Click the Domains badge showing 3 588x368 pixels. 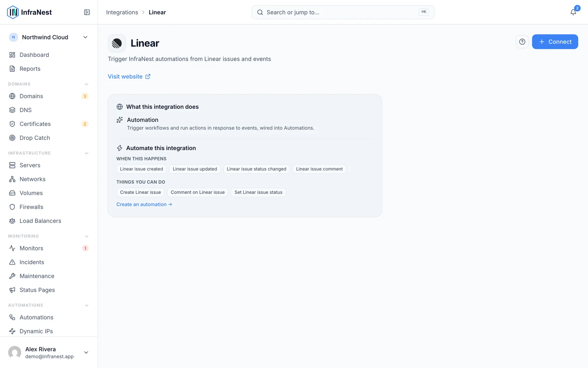[85, 96]
